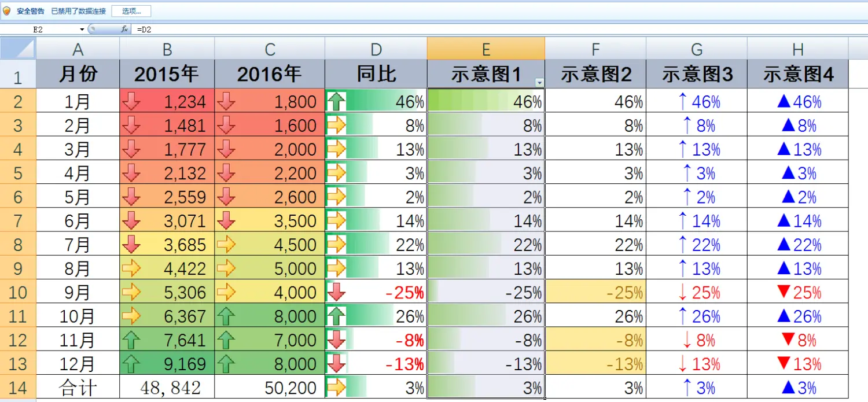Select the 合计 cell in column A
868x402 pixels.
pos(78,388)
